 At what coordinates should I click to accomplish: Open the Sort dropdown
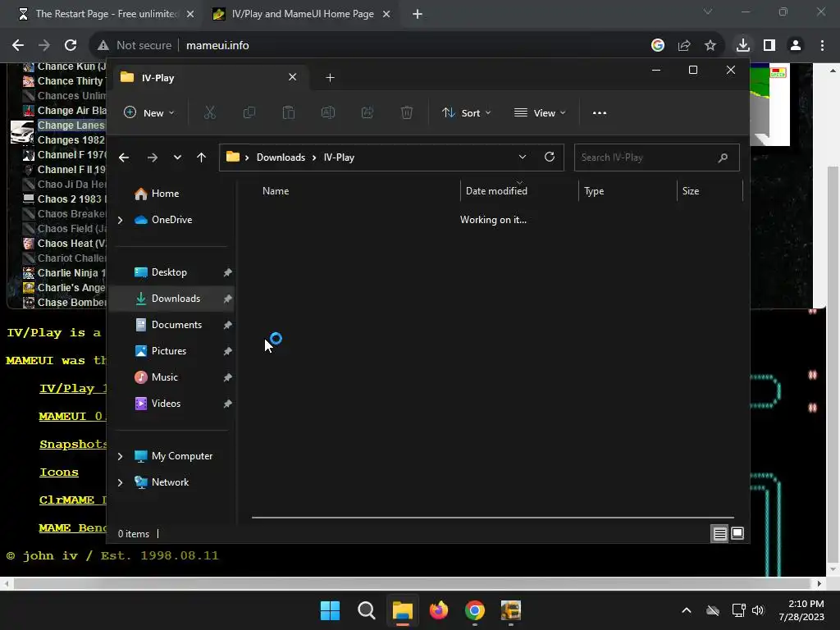coord(467,113)
